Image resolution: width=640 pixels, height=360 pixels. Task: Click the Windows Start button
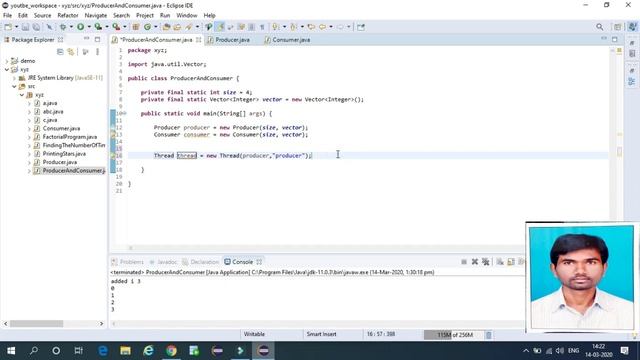(11, 351)
